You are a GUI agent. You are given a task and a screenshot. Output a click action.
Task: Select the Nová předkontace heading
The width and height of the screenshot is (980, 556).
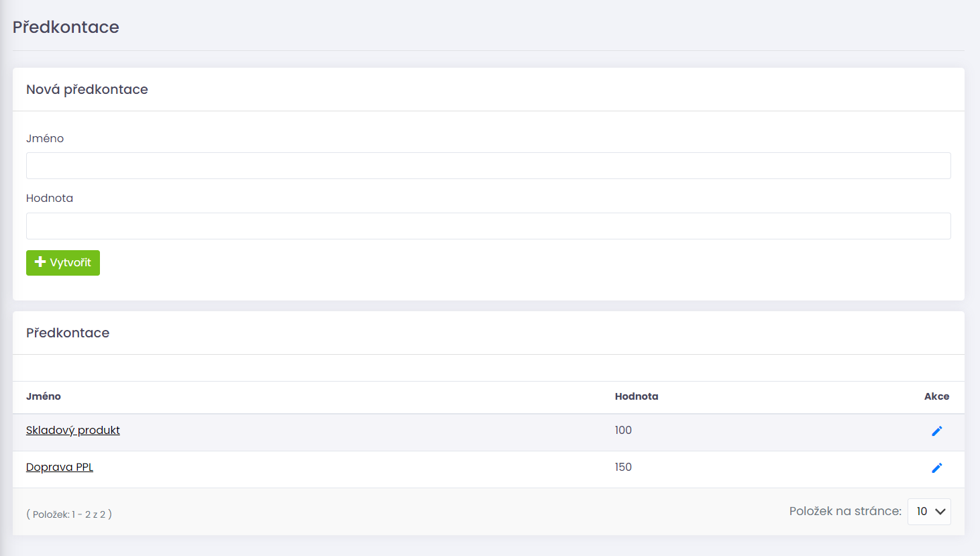point(87,89)
